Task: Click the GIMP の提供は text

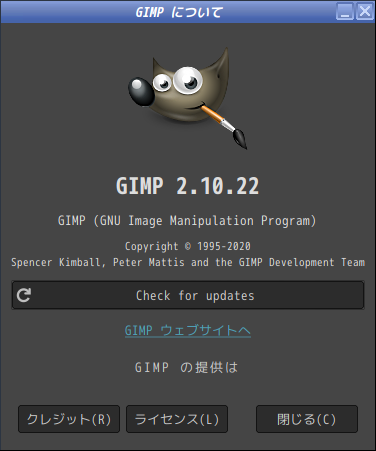Action: (186, 367)
